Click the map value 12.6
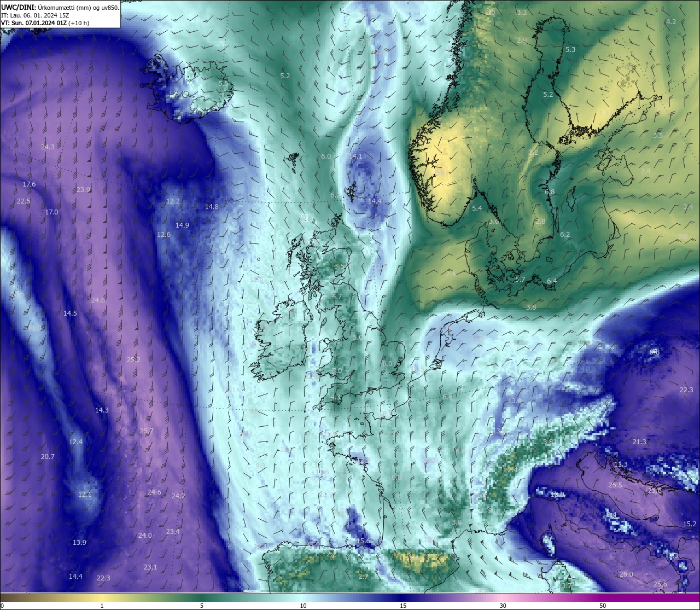This screenshot has width=700, height=610. [164, 234]
